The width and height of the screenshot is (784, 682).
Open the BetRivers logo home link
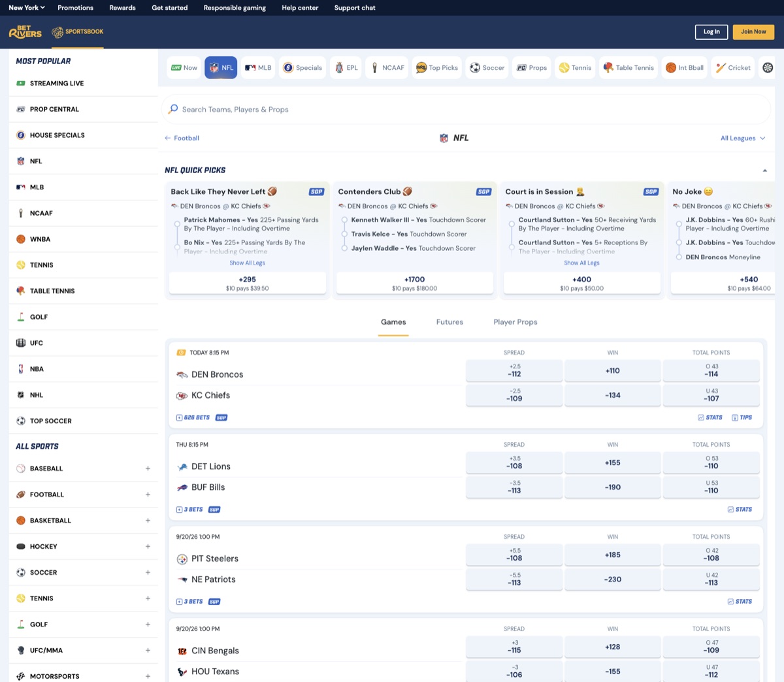25,32
